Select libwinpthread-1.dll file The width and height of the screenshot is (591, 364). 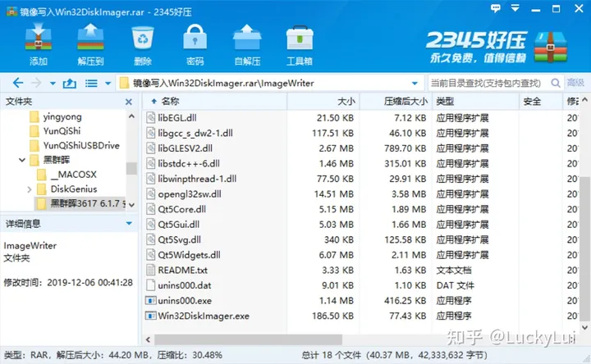(197, 179)
